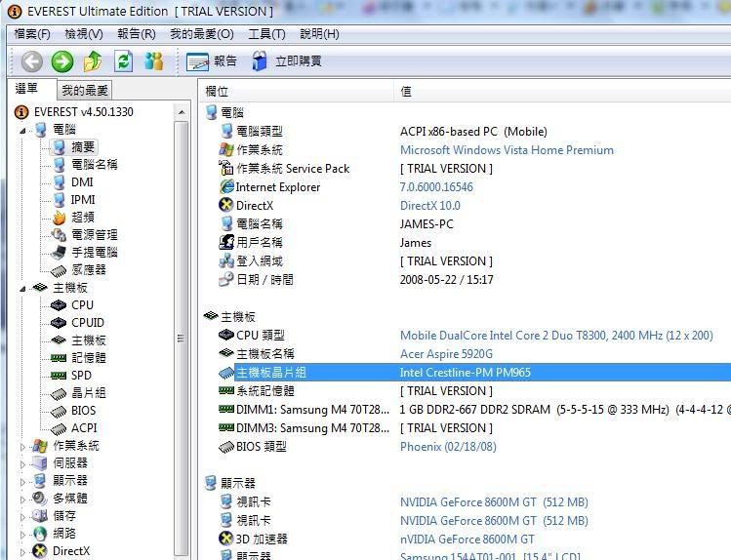The height and width of the screenshot is (560, 731).
Task: Switch to the 我的最愛 tab
Action: point(85,91)
